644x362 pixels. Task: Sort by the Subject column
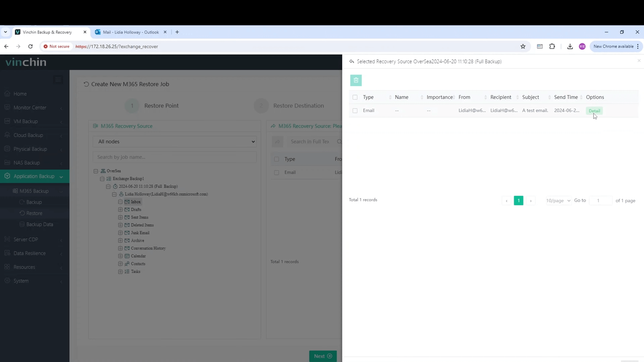point(549,97)
